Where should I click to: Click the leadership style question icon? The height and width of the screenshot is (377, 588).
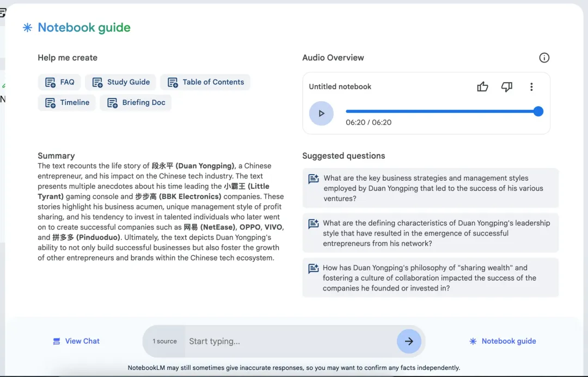(x=314, y=224)
